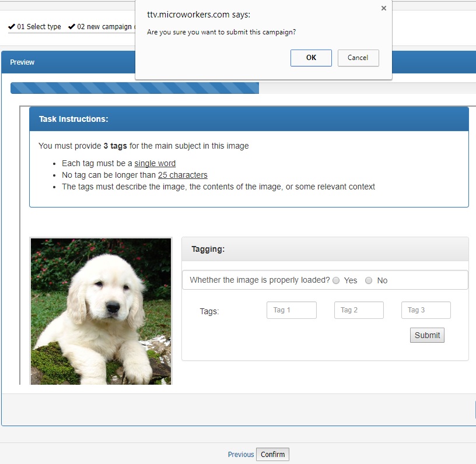
Task: Open the 02 new campaign step
Action: pos(105,26)
